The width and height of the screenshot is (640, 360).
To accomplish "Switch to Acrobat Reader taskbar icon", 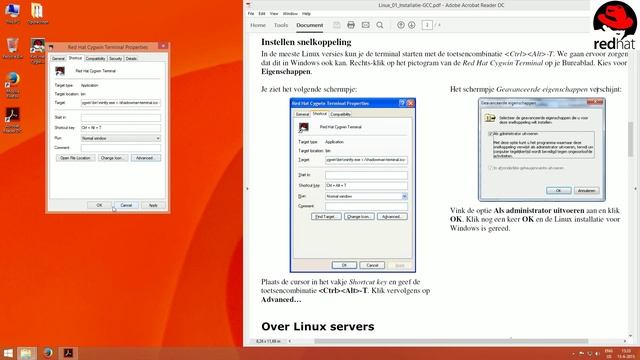I will pyautogui.click(x=68, y=353).
